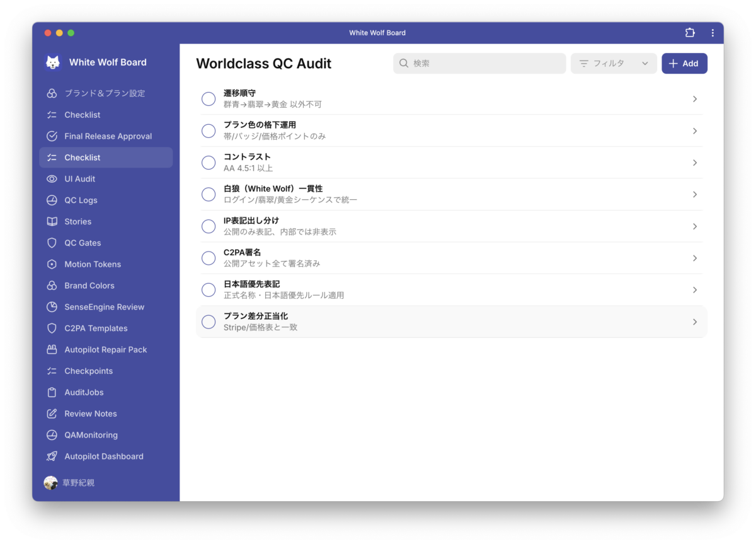Mark コントラスト item as complete

(x=209, y=163)
